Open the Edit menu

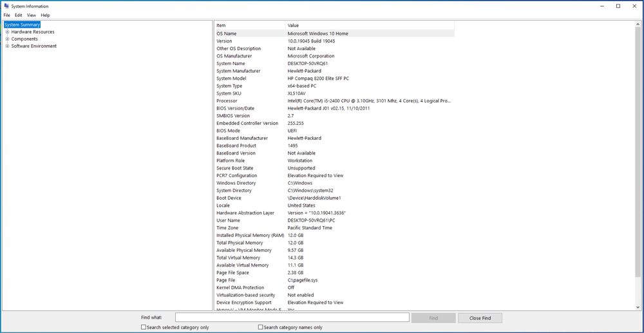(19, 15)
